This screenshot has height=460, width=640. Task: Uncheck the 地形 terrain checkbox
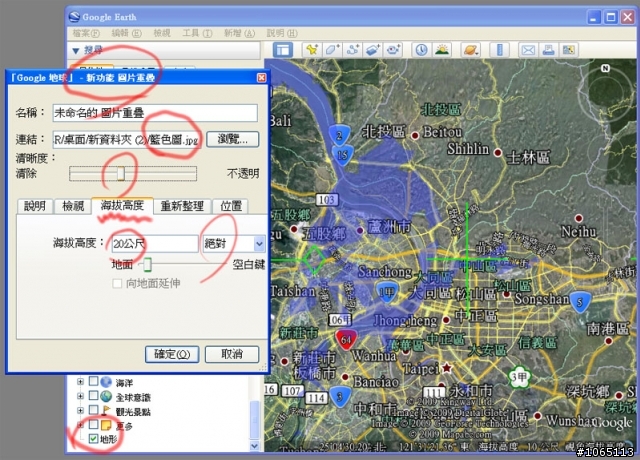[x=93, y=439]
